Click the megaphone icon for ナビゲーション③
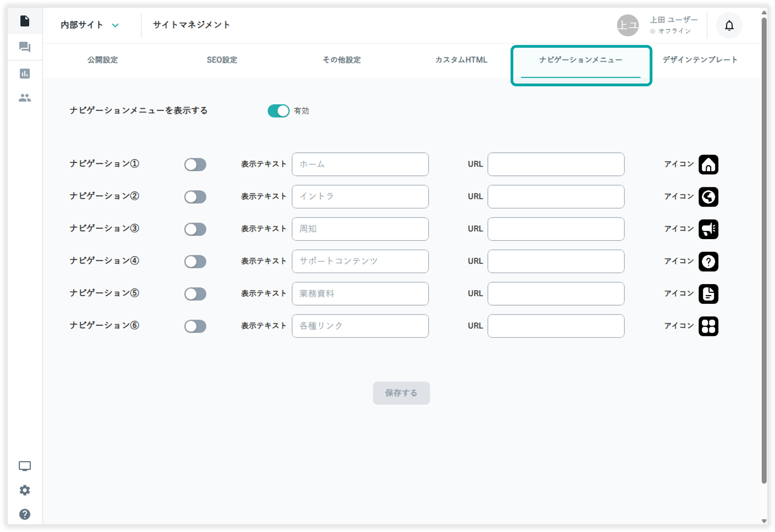Viewport: 775px width, 532px height. tap(708, 229)
